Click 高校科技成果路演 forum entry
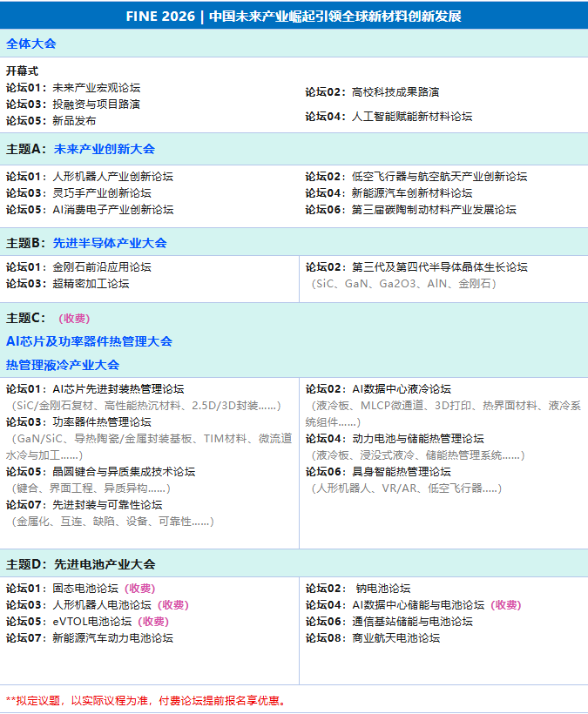Image resolution: width=588 pixels, height=714 pixels. (395, 92)
